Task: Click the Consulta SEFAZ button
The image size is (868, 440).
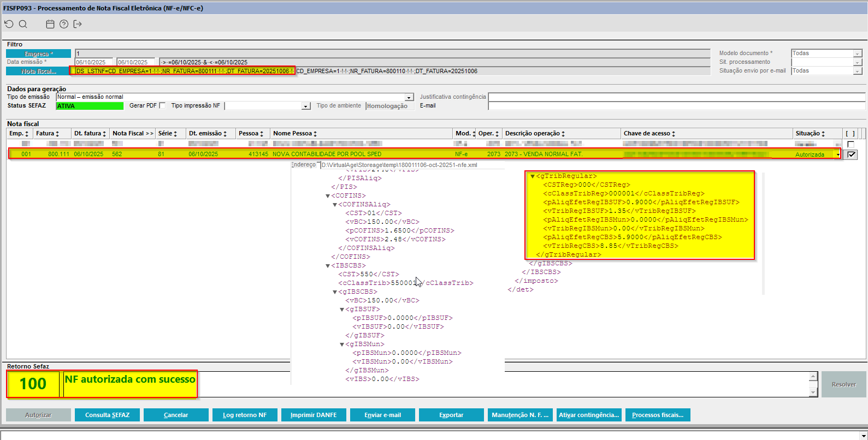Action: pyautogui.click(x=107, y=415)
